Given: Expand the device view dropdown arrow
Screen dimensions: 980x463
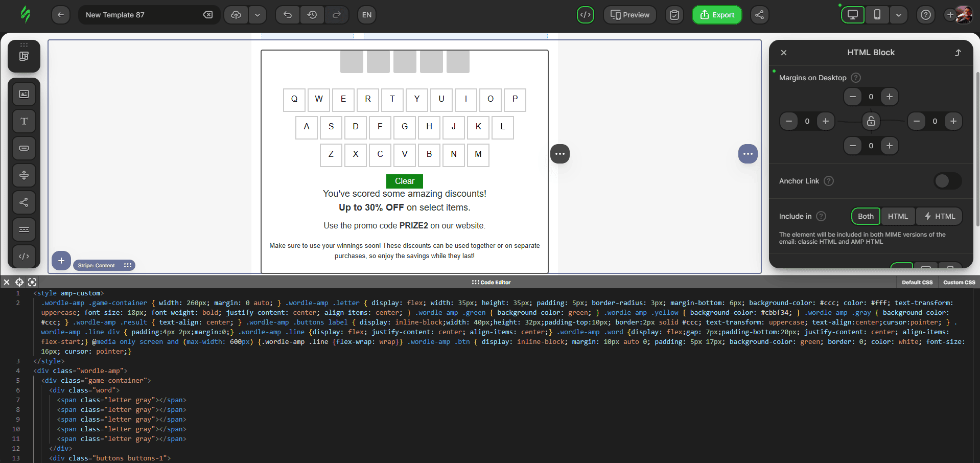Looking at the screenshot, I should (x=898, y=15).
